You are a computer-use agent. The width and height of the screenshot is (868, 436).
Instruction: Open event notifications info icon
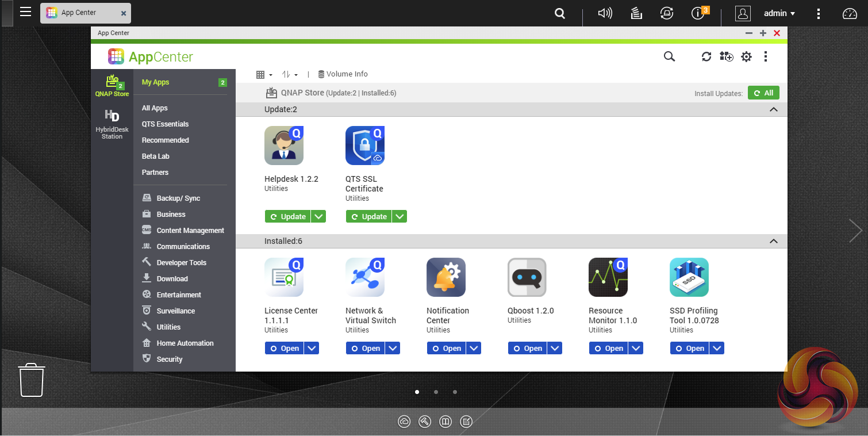click(x=698, y=14)
